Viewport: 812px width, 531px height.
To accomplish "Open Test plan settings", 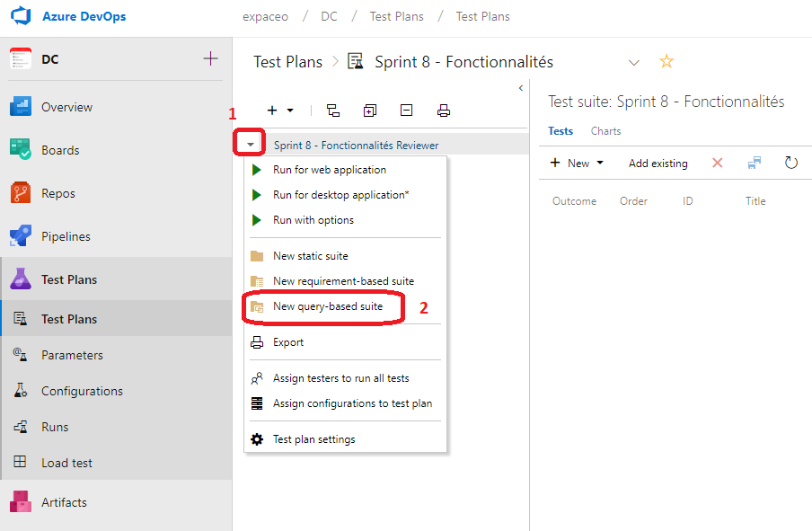I will [x=346, y=439].
